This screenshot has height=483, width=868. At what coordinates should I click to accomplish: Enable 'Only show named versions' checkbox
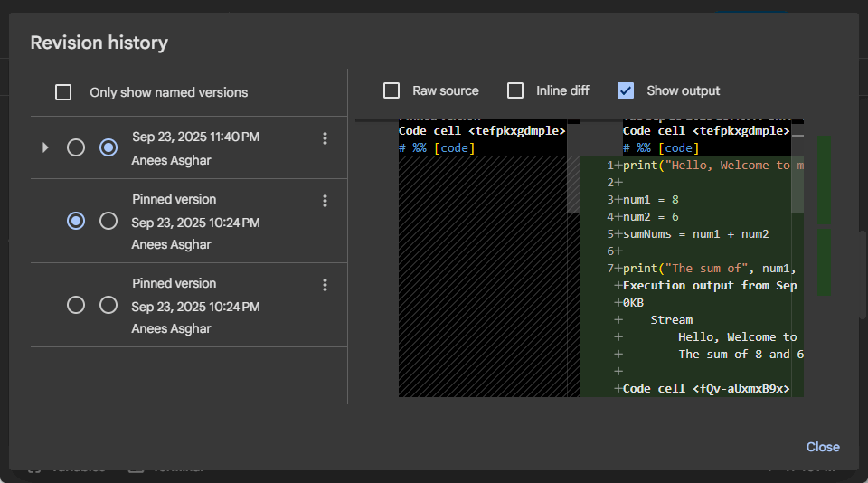(63, 92)
